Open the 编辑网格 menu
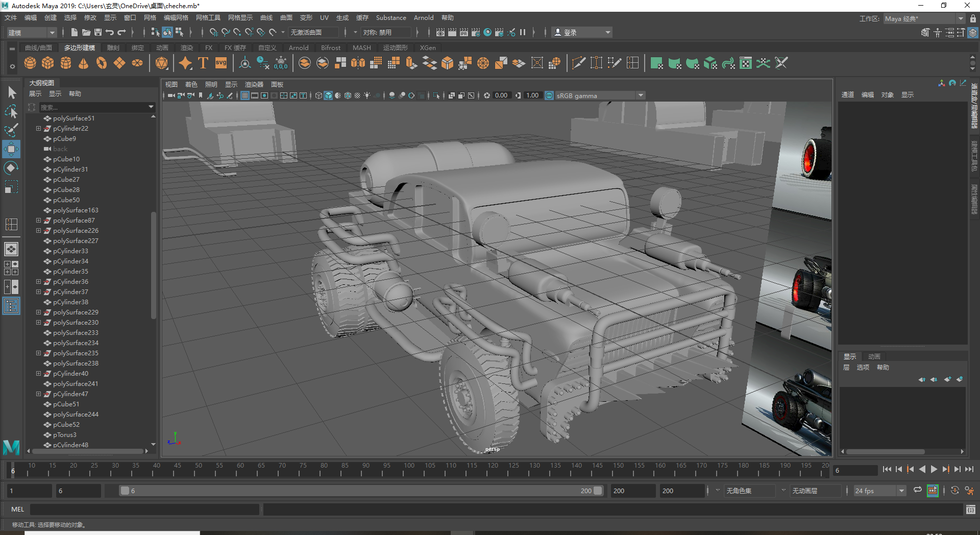Image resolution: width=980 pixels, height=535 pixels. point(176,18)
